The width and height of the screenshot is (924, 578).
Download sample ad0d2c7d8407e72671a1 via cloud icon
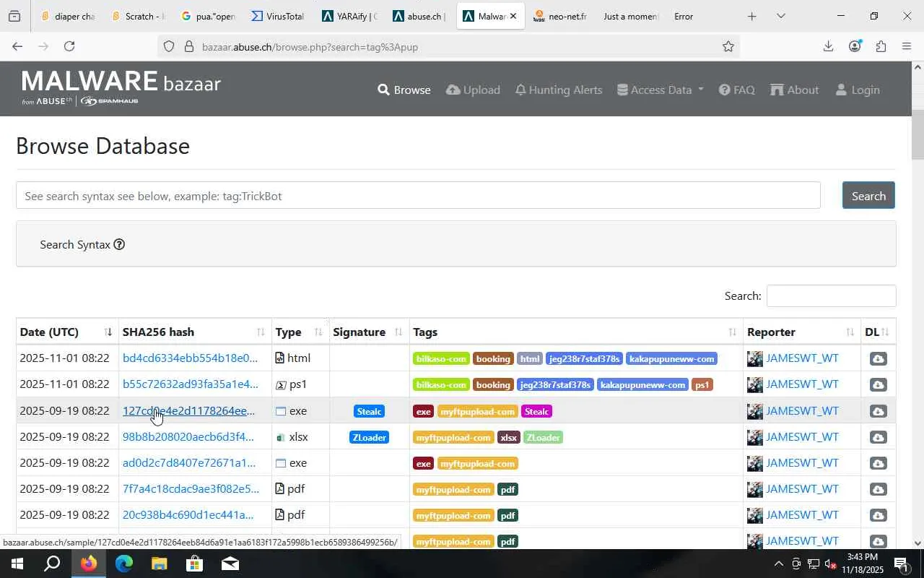point(878,463)
